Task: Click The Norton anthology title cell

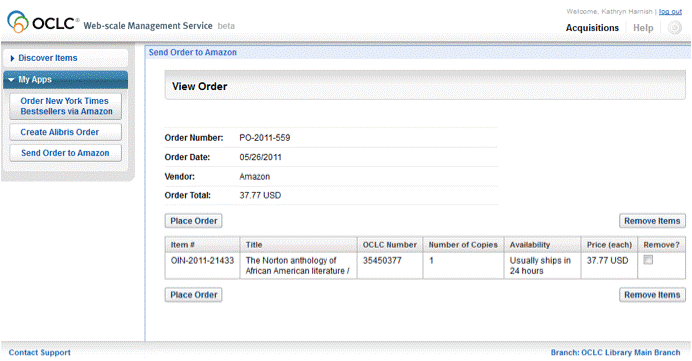Action: 297,266
